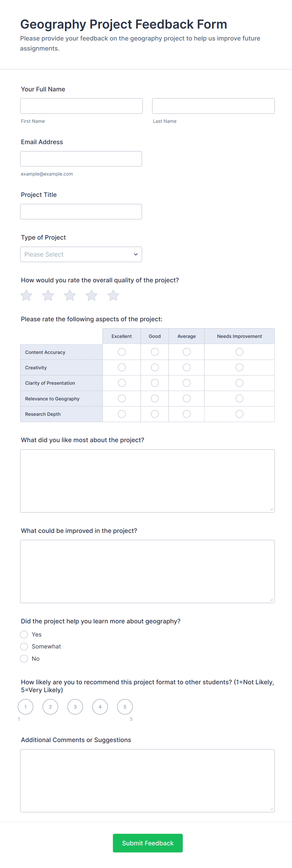The image size is (292, 868).
Task: Click the first star rating icon
Action: (26, 296)
